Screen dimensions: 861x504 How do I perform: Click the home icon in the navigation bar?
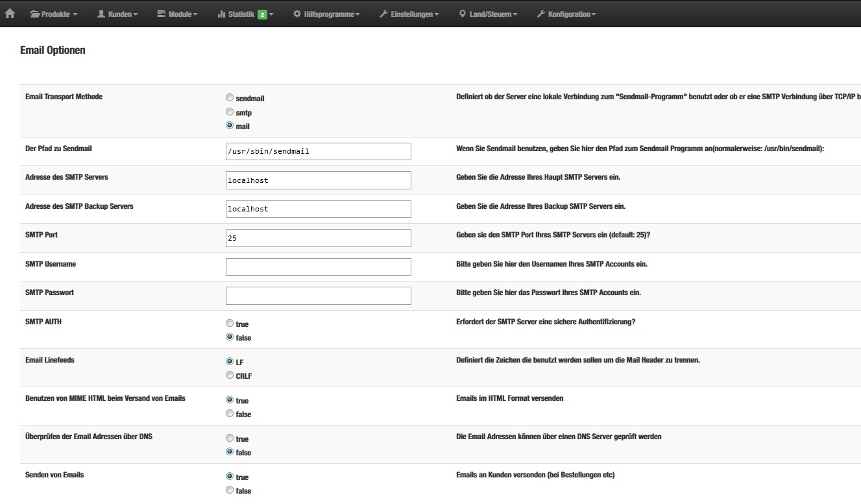tap(10, 13)
